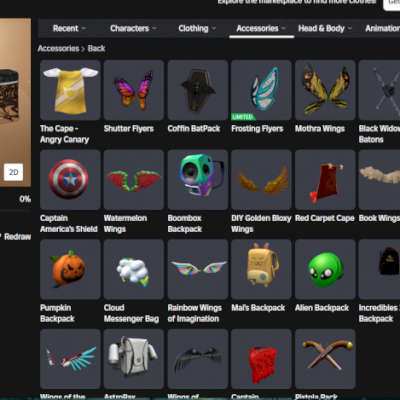The image size is (400, 400).
Task: Equip Captain America's Shield
Action: [x=70, y=180]
